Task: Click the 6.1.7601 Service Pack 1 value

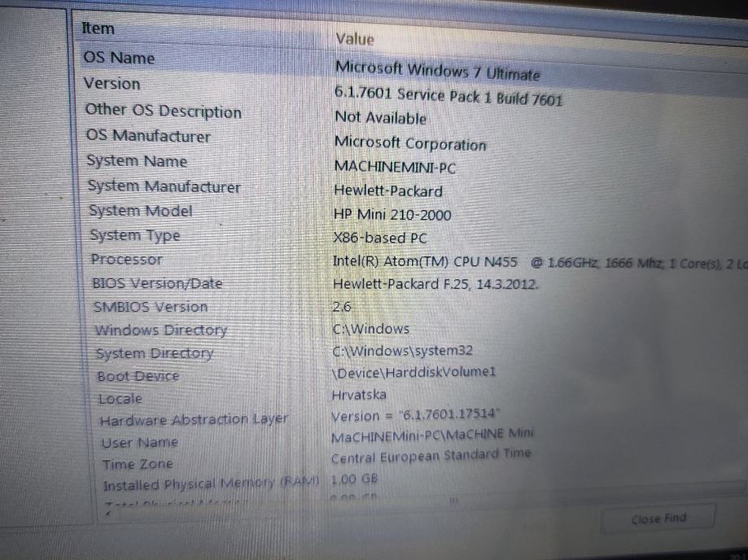Action: pyautogui.click(x=448, y=96)
